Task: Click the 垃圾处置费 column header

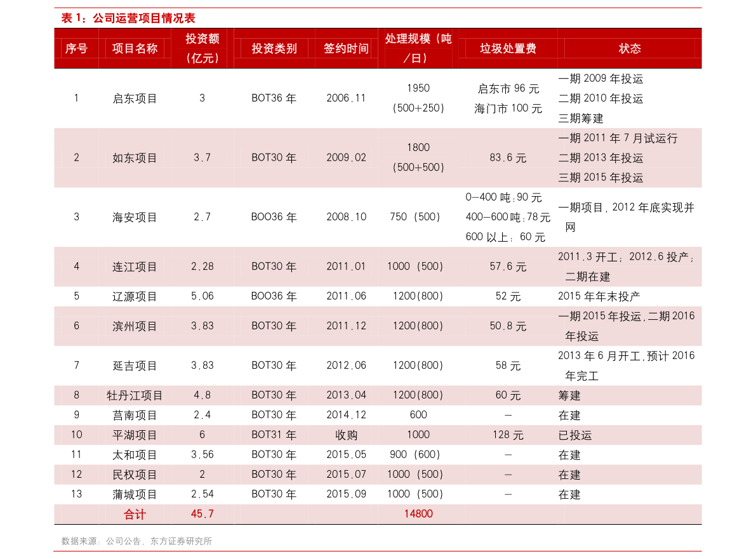Action: [508, 48]
